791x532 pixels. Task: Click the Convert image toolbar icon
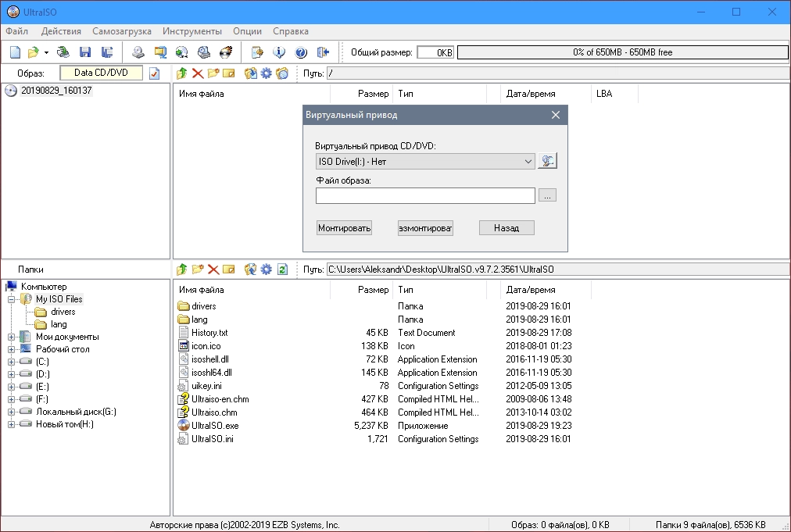tap(160, 52)
